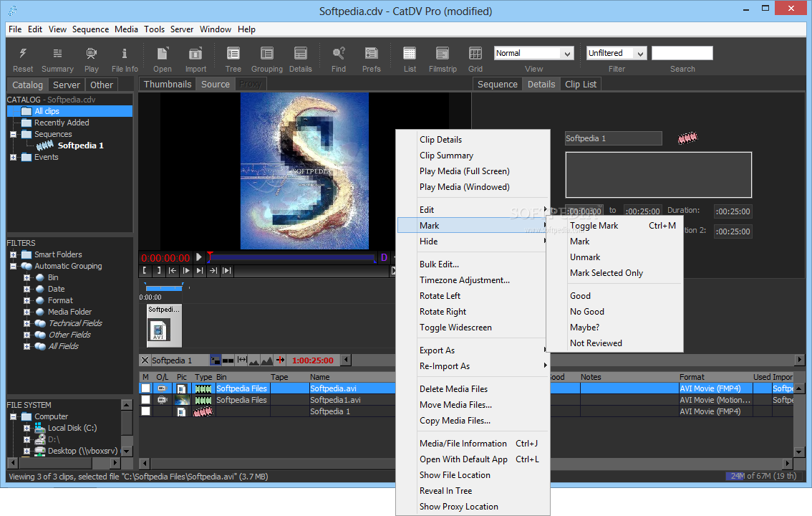The image size is (812, 516).
Task: Toggle the overlapping clips timeline mode button
Action: [216, 360]
